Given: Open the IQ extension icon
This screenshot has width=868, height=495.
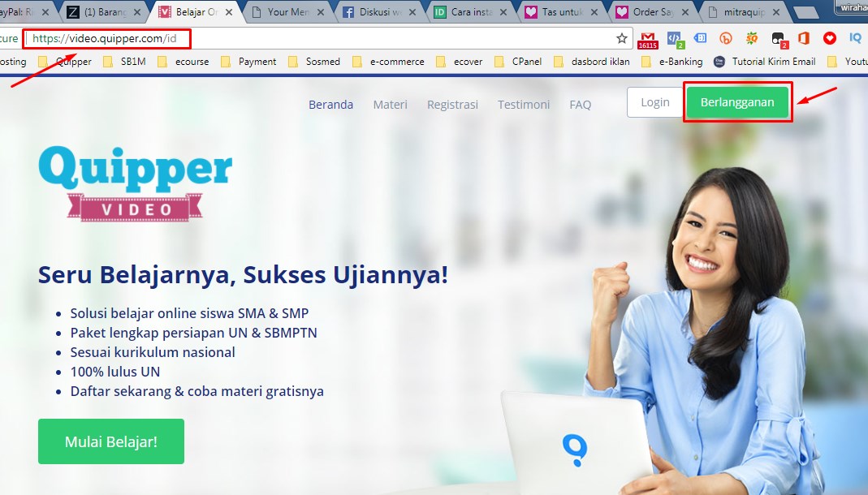Looking at the screenshot, I should (855, 38).
